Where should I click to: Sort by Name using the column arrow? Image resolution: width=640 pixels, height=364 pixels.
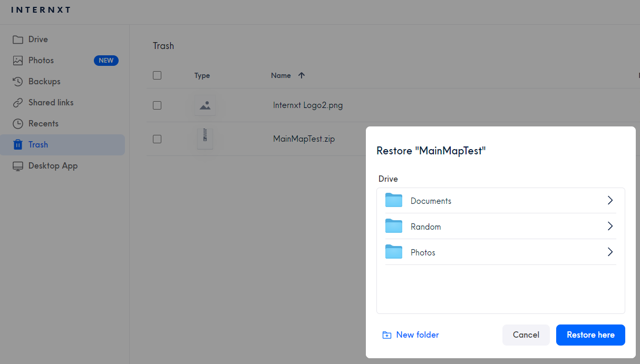coord(302,75)
